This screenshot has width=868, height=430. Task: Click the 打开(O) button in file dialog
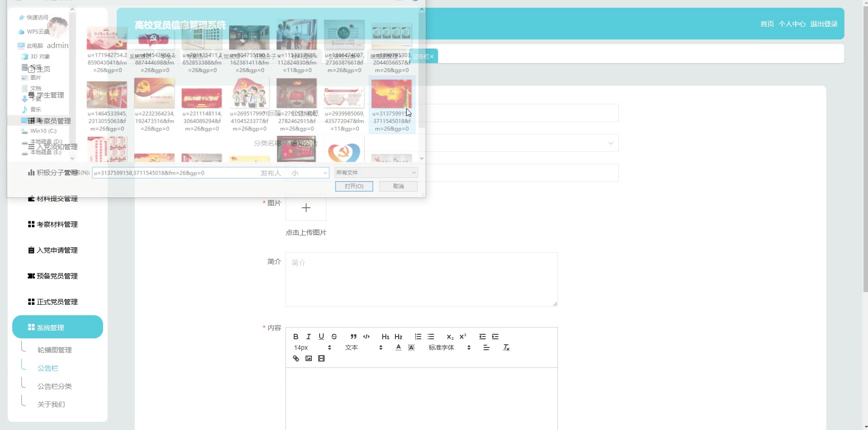354,186
